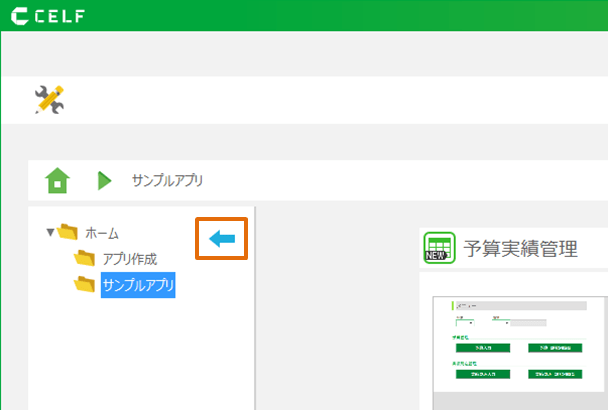This screenshot has height=410, width=608.
Task: Click the blue left arrow icon
Action: (x=221, y=238)
